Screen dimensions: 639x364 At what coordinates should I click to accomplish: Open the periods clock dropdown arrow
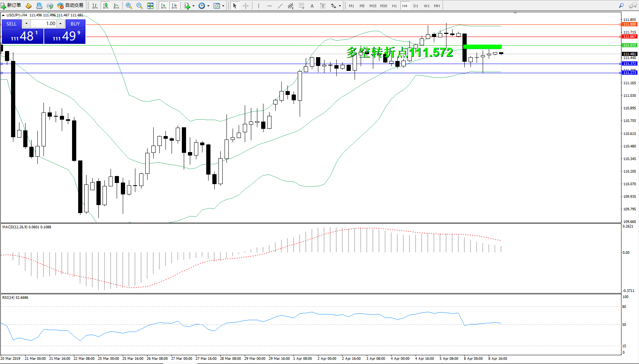click(x=208, y=6)
